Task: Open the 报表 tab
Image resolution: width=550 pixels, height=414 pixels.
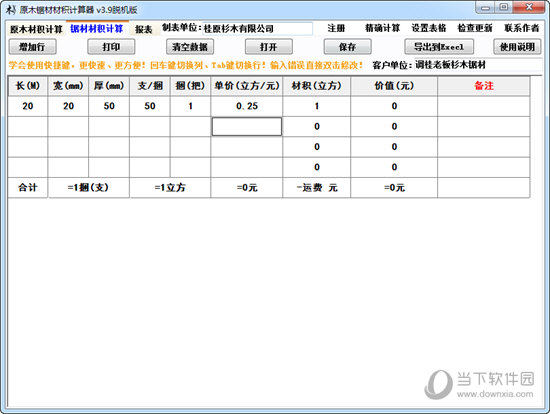Action: point(144,29)
